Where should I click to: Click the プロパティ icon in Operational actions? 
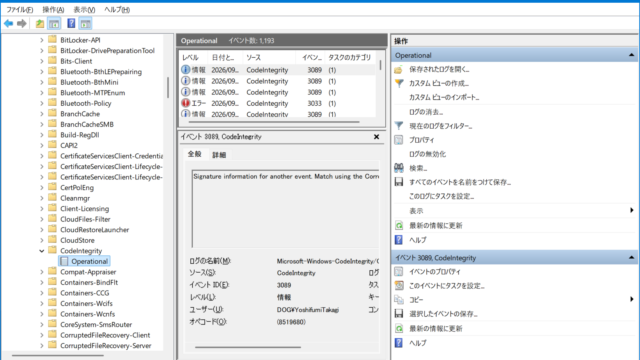pyautogui.click(x=399, y=140)
